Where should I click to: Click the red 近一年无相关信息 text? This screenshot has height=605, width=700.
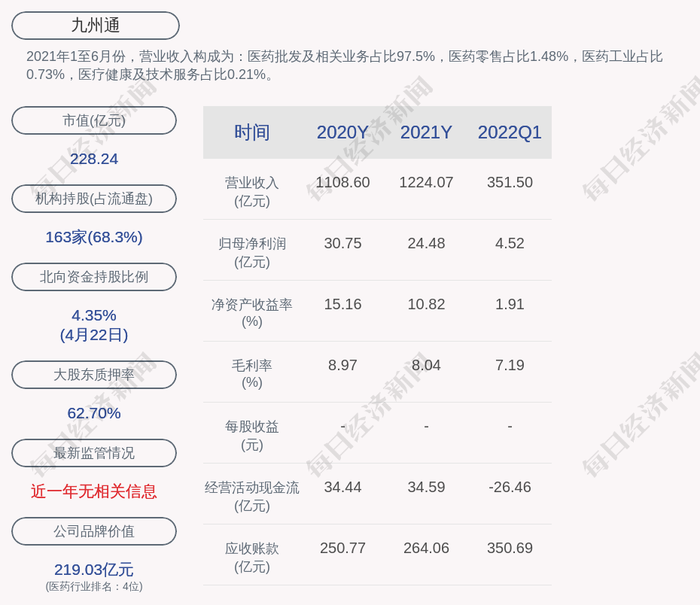pyautogui.click(x=94, y=491)
